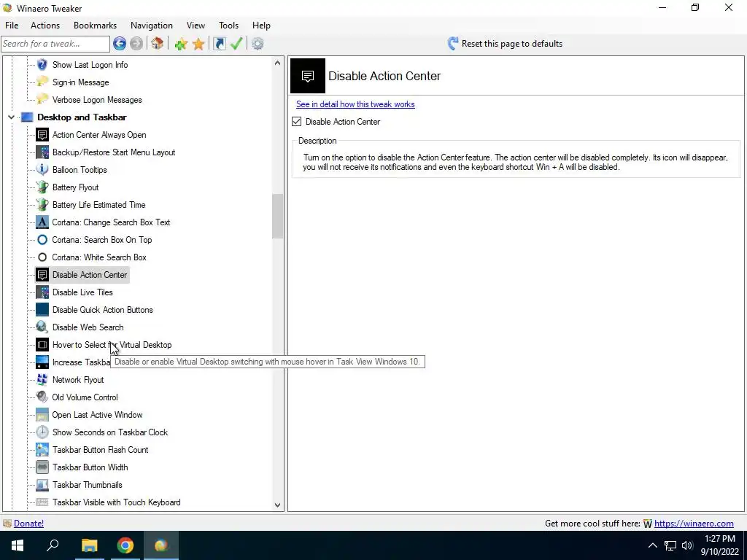Show hidden system tray icons chevron

coord(653,545)
